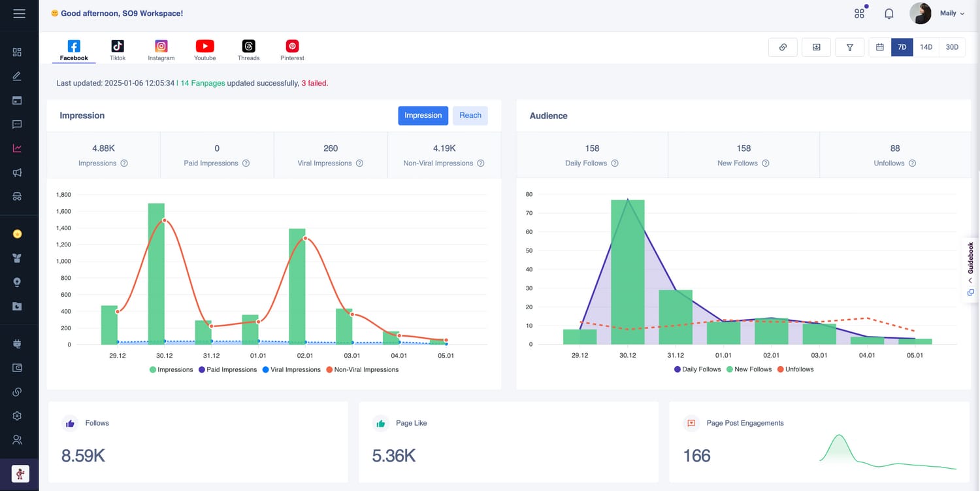Open the plant sprout icon in sidebar
Viewport: 980px width, 491px height.
17,258
